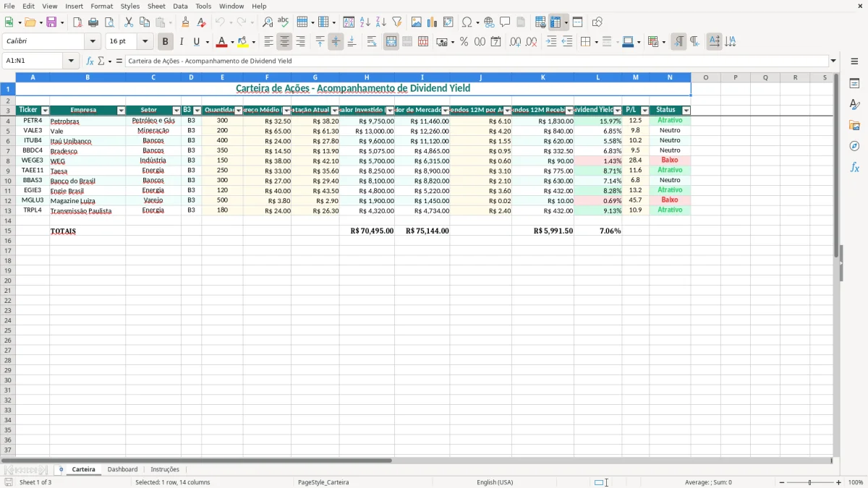
Task: Add a decimal place
Action: point(515,42)
